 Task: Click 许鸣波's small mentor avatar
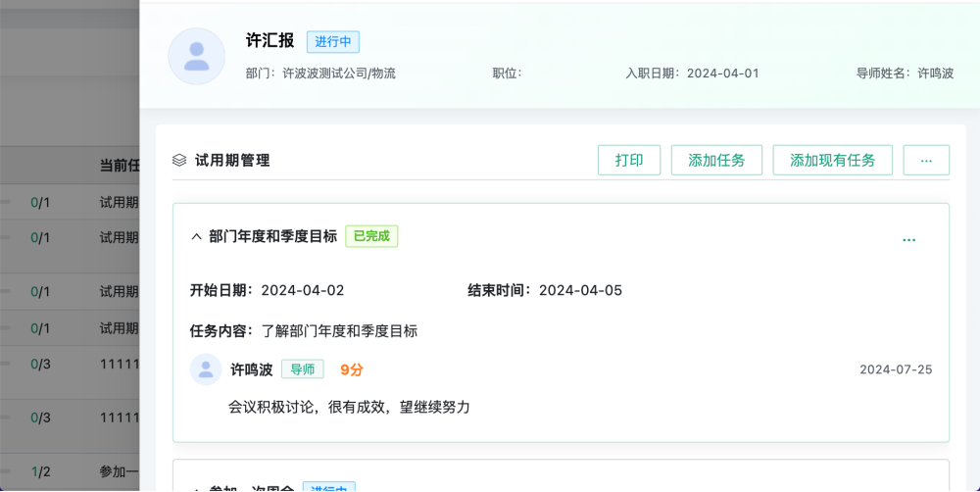(206, 369)
